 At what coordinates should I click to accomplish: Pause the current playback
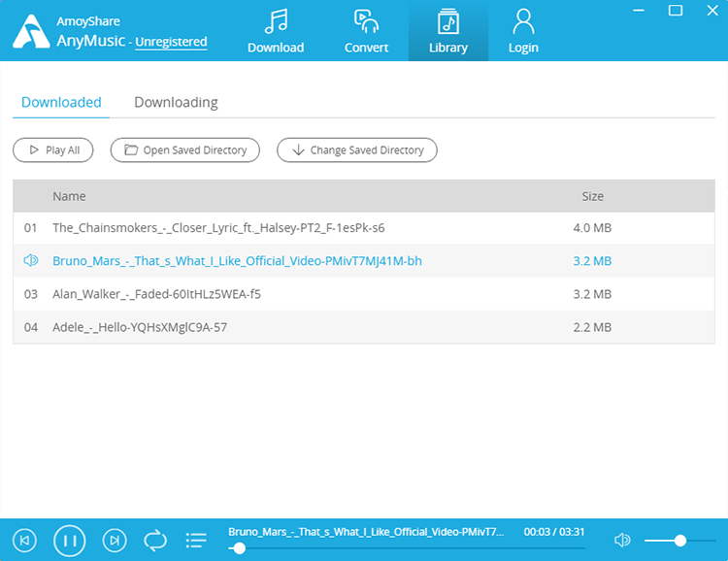pyautogui.click(x=70, y=541)
